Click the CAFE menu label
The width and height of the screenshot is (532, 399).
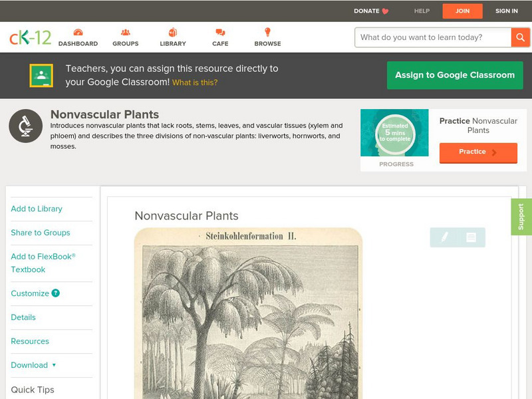[220, 44]
